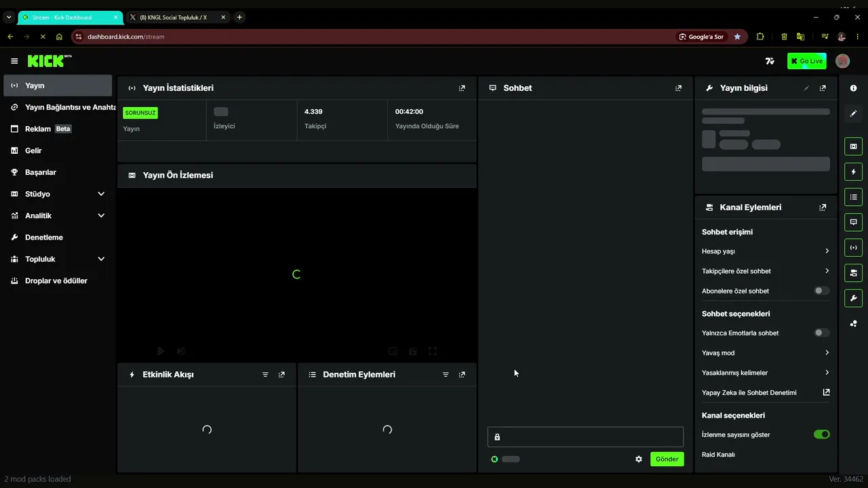
Task: Disable İzlenme sayısını göster switch
Action: 821,434
